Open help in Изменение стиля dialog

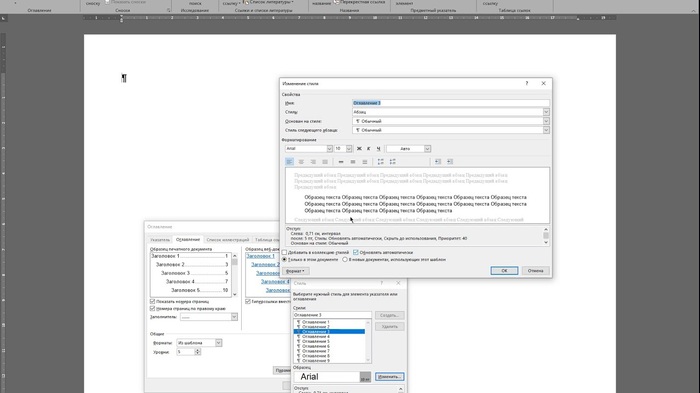527,83
